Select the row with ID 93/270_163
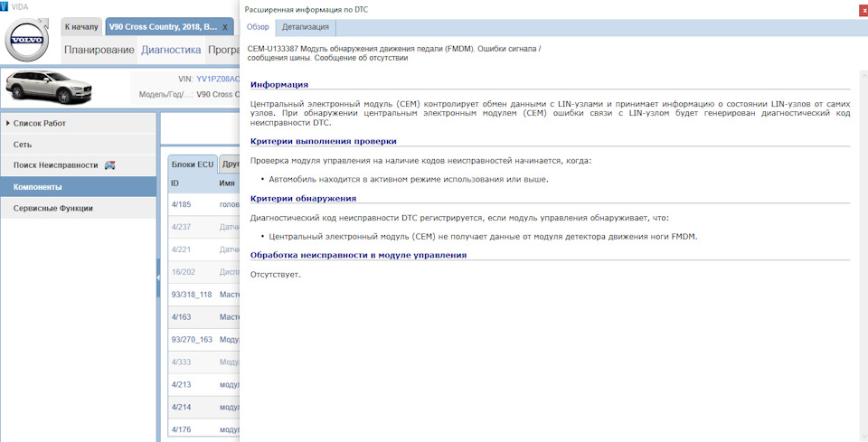 coord(203,340)
